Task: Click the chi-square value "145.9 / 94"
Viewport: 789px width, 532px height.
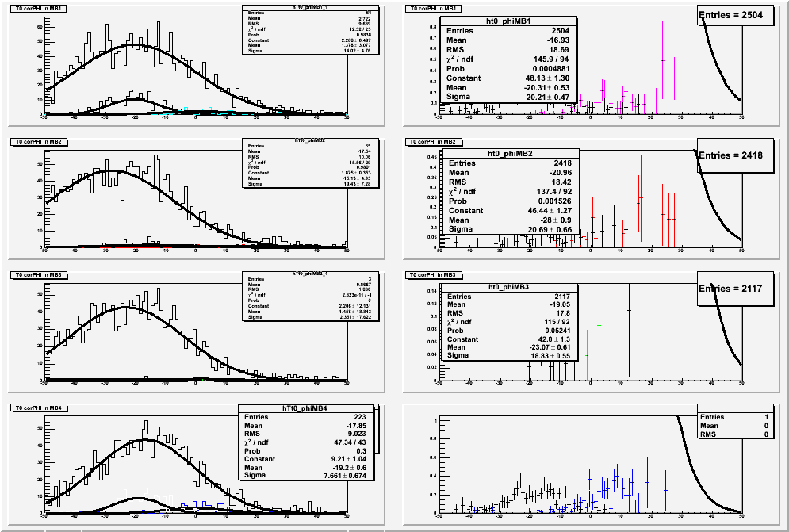Action: [551, 59]
